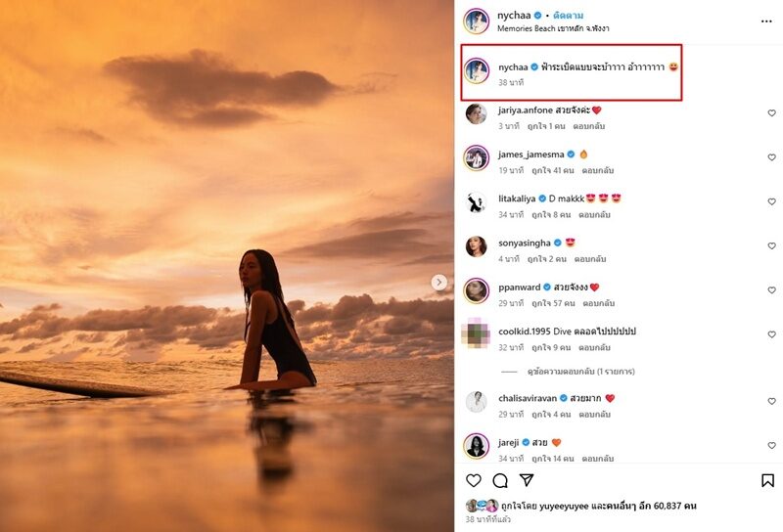The height and width of the screenshot is (532, 783).
Task: Open sonyasingha's profile from username
Action: click(525, 243)
